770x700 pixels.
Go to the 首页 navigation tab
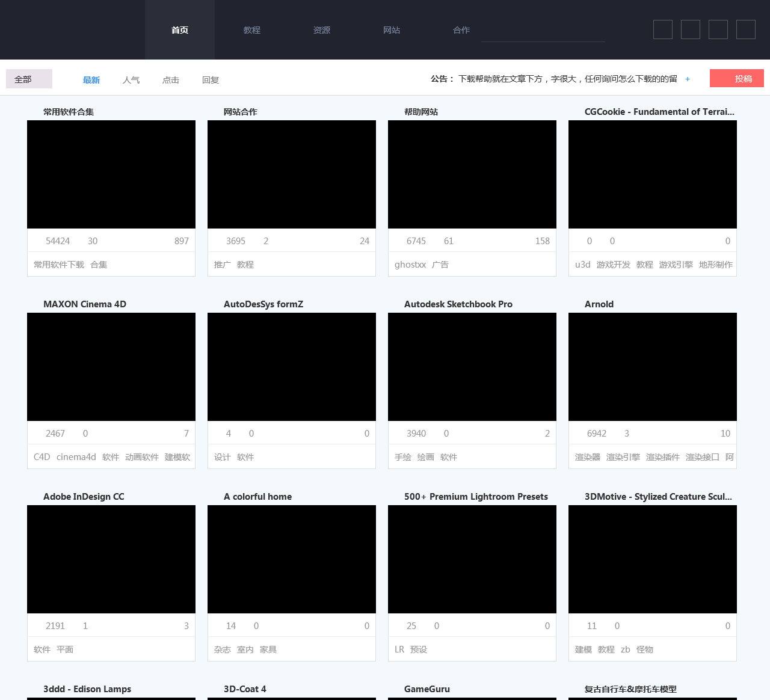coord(180,30)
